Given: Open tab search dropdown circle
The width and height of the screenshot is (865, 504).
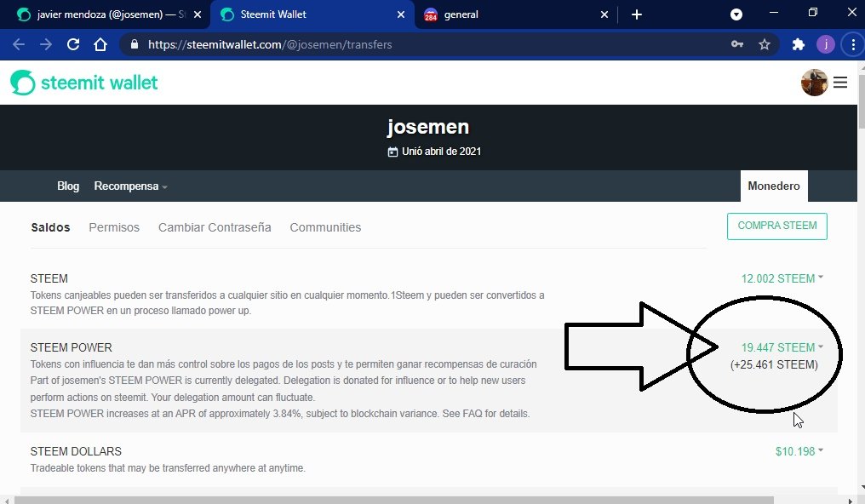Looking at the screenshot, I should pyautogui.click(x=736, y=14).
